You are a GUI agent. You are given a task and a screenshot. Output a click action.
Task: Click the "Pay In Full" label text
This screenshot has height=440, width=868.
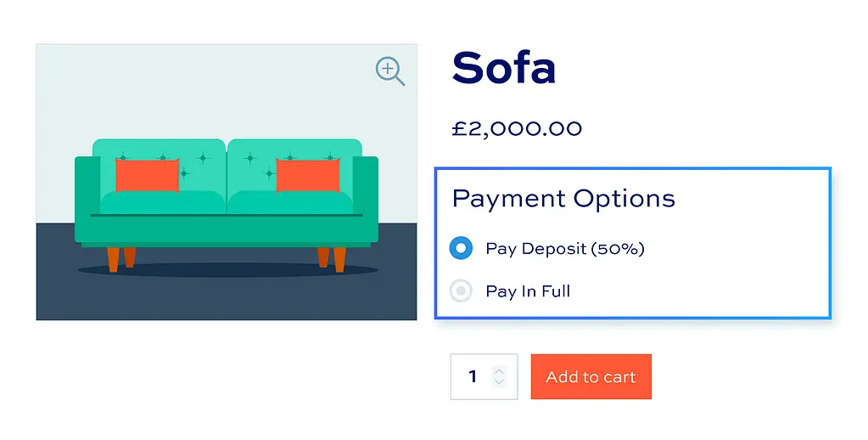528,291
